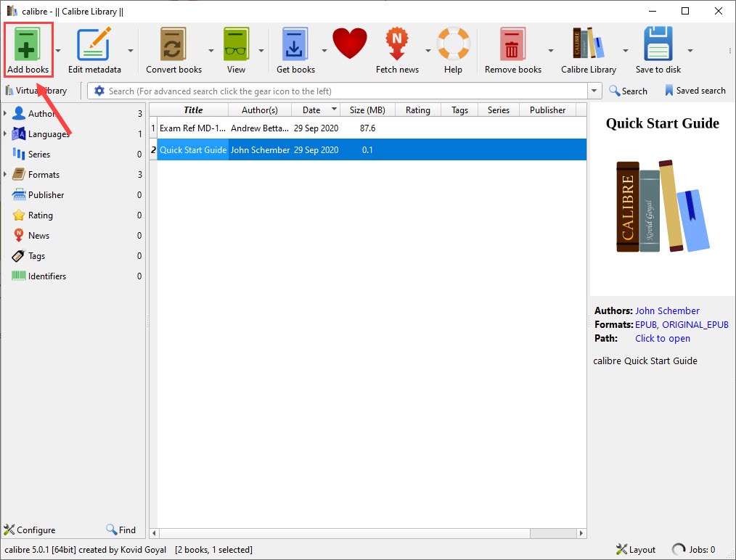Viewport: 736px width, 560px height.
Task: Click Andrew Betta... author cell
Action: point(260,128)
